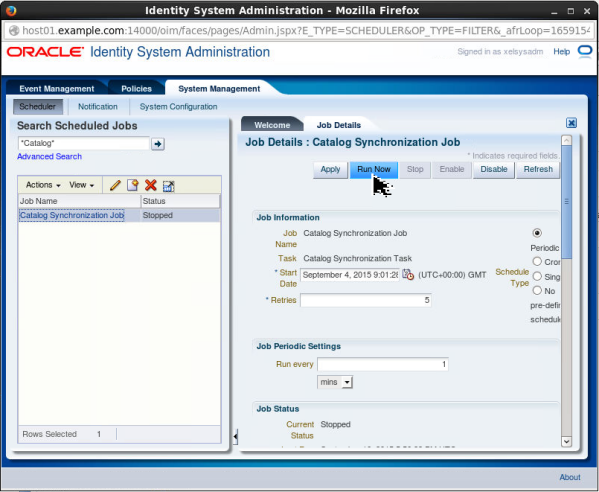Screen dimensions: 599x492
Task: Click the scroll down arrow in Job Details
Action: point(567,441)
